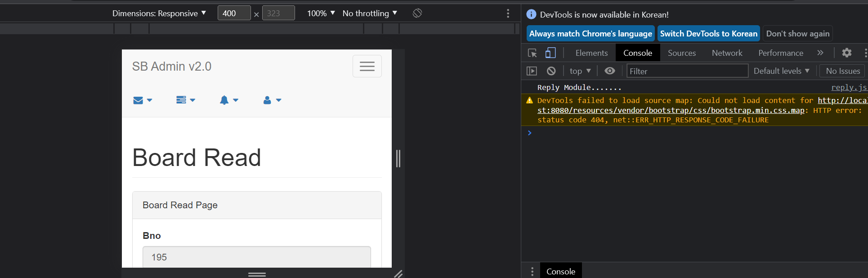Screen dimensions: 868x278
Task: Show more DevTools tabs chevron
Action: (820, 53)
